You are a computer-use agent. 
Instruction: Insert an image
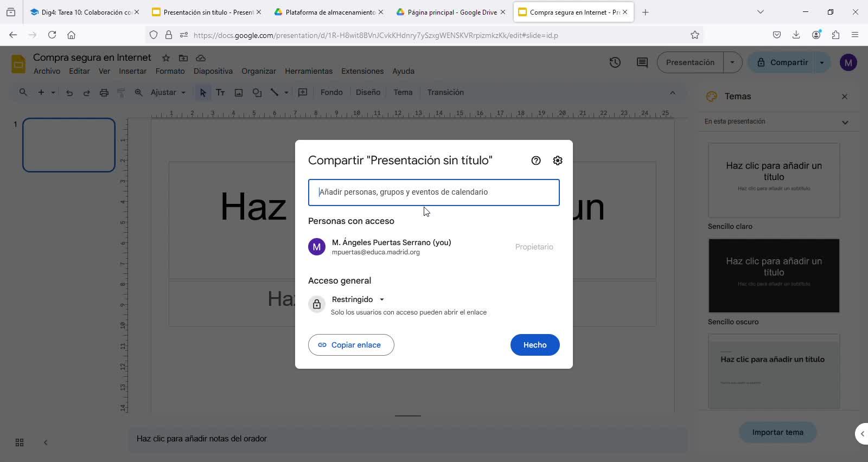238,93
